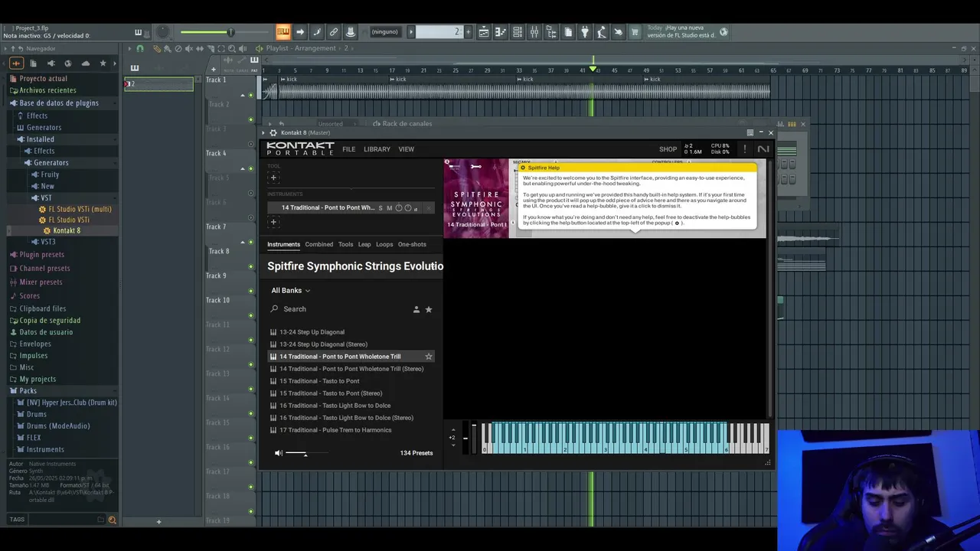Open the FL Studio mixer window icon
This screenshot has height=551, width=980.
point(534,31)
